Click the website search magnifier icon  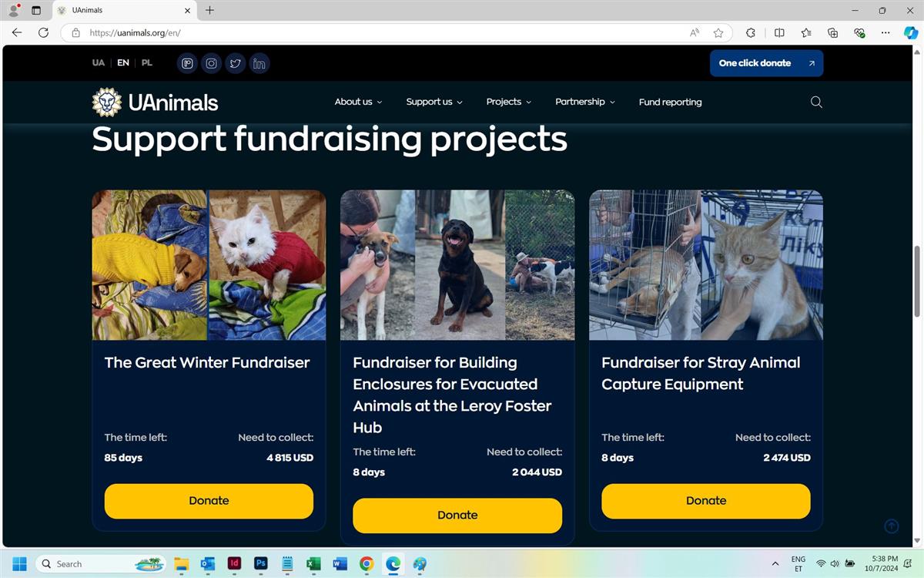tap(816, 102)
